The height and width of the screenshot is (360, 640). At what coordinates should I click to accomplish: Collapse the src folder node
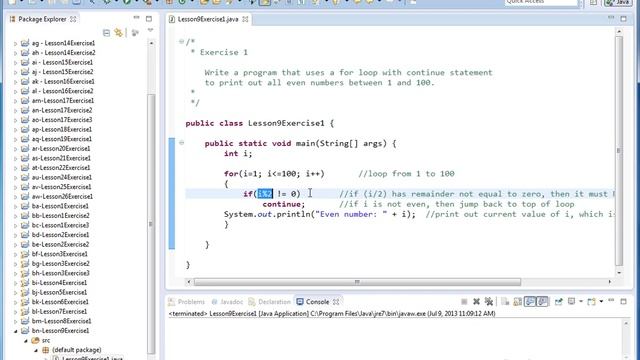click(x=26, y=340)
